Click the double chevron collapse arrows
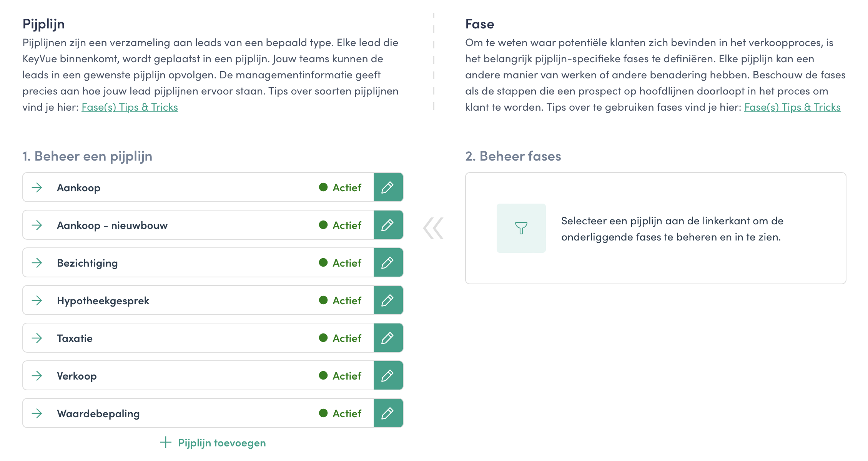The height and width of the screenshot is (461, 868). 433,228
